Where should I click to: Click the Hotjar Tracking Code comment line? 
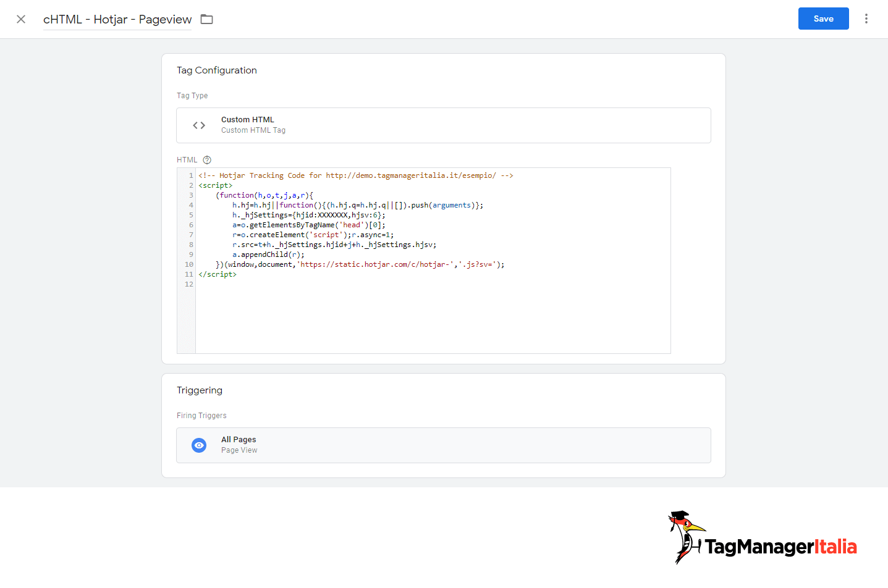[356, 175]
